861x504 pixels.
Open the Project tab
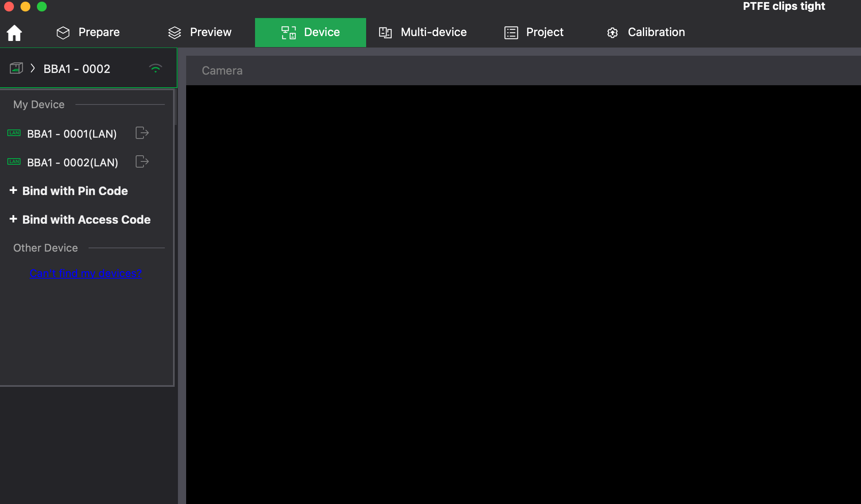[x=544, y=32]
